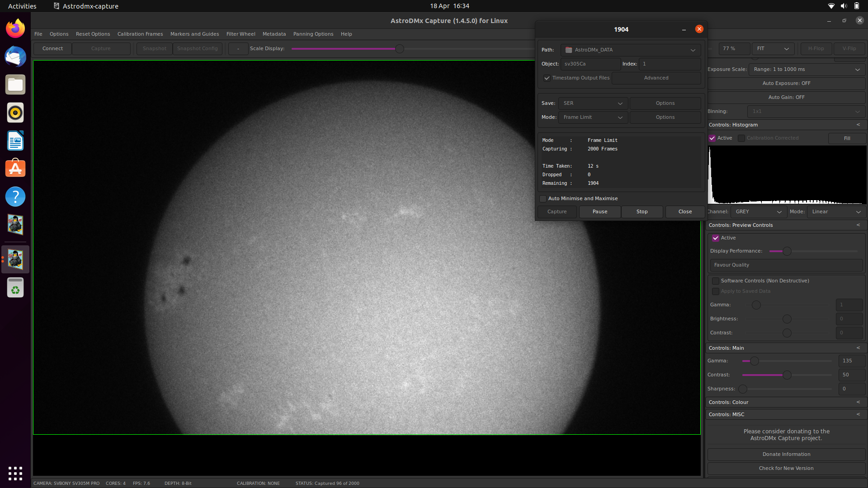Screen dimensions: 868x488
Task: Open the Markers and Guides menu
Action: tap(195, 34)
